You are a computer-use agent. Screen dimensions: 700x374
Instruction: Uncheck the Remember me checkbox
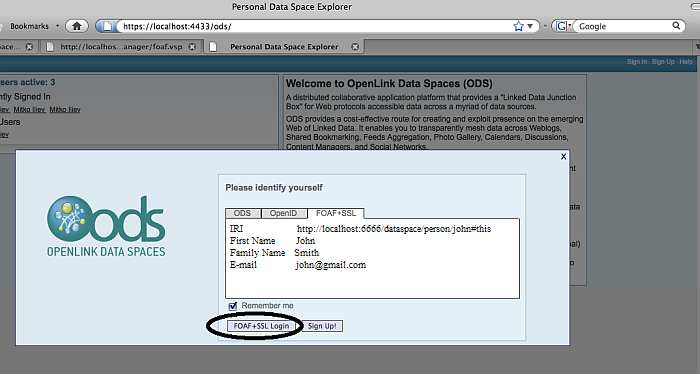pos(233,306)
